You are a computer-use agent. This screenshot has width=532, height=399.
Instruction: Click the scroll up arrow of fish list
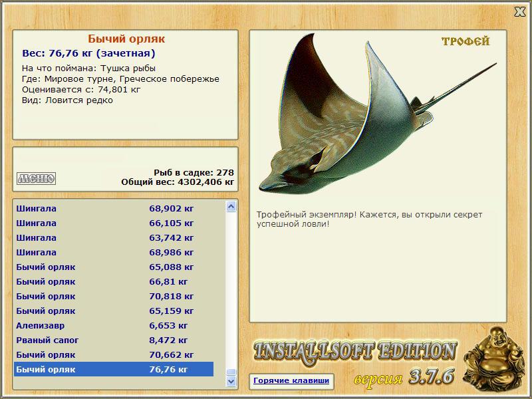[x=231, y=206]
